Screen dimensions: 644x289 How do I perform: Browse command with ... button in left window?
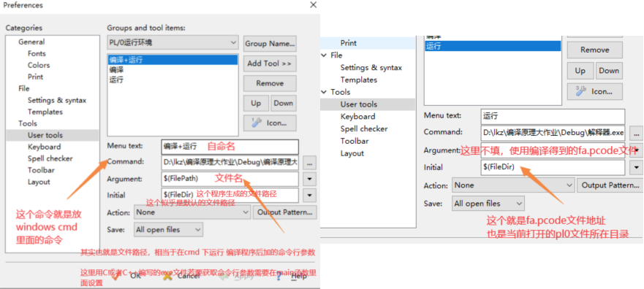[310, 163]
